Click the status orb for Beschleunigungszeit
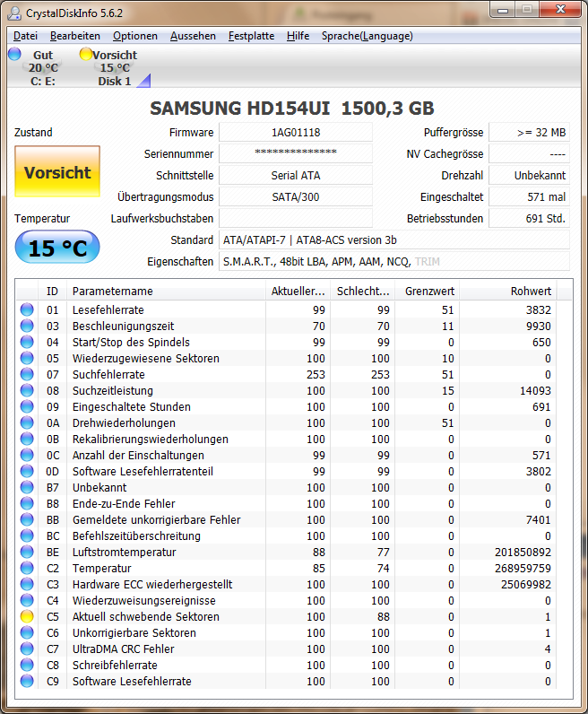The width and height of the screenshot is (588, 714). pyautogui.click(x=27, y=326)
